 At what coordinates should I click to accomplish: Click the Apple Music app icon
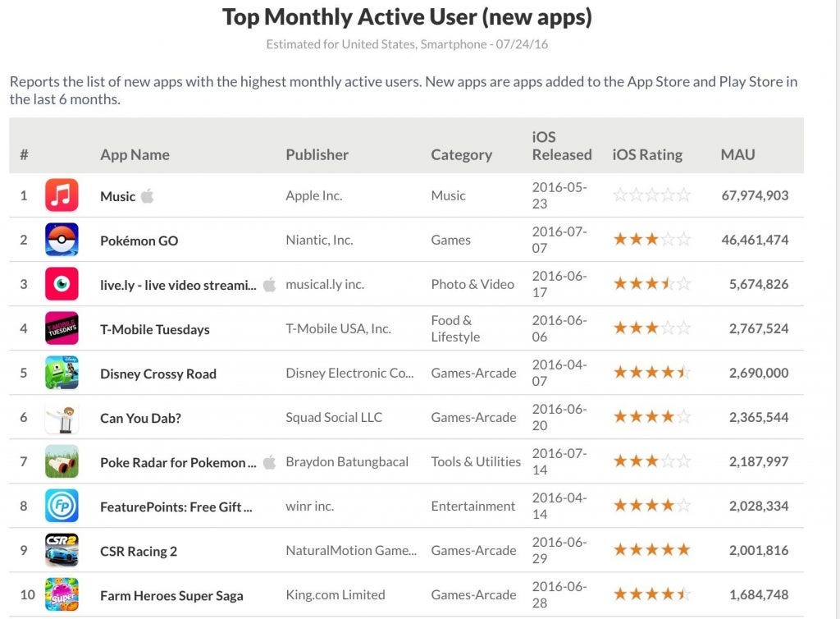[x=62, y=195]
